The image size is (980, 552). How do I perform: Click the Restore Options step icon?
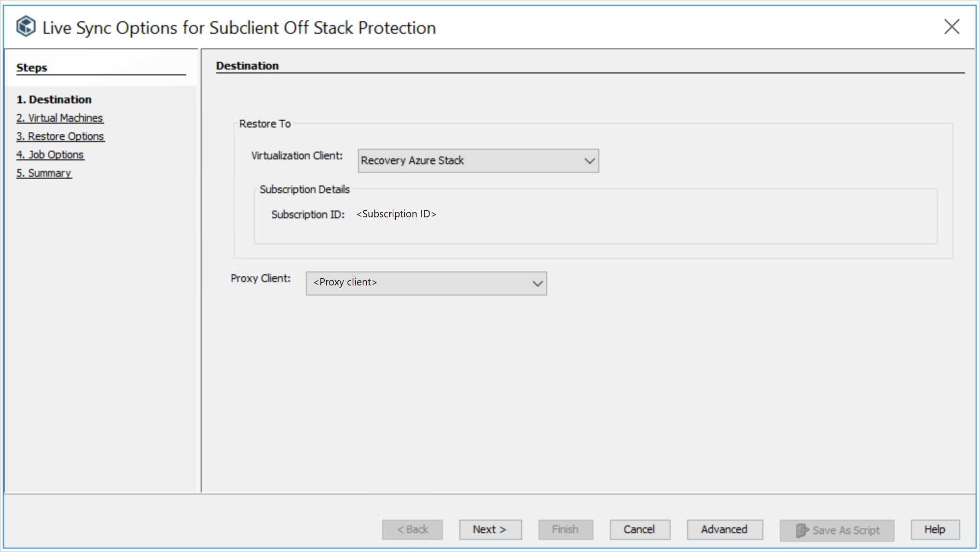pos(61,136)
